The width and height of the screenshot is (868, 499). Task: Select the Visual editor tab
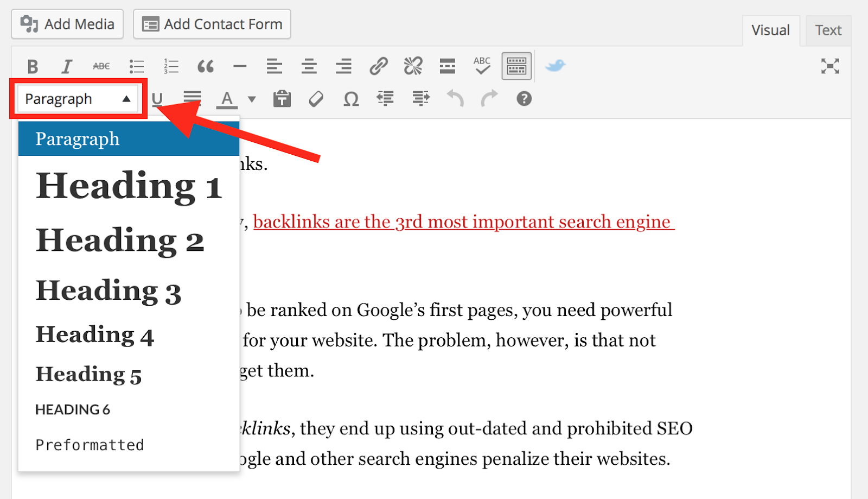pyautogui.click(x=770, y=30)
